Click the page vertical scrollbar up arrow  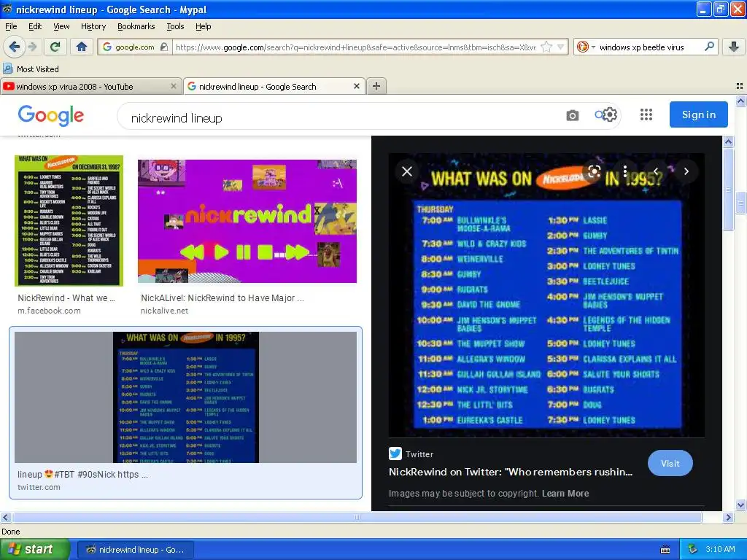(x=740, y=101)
